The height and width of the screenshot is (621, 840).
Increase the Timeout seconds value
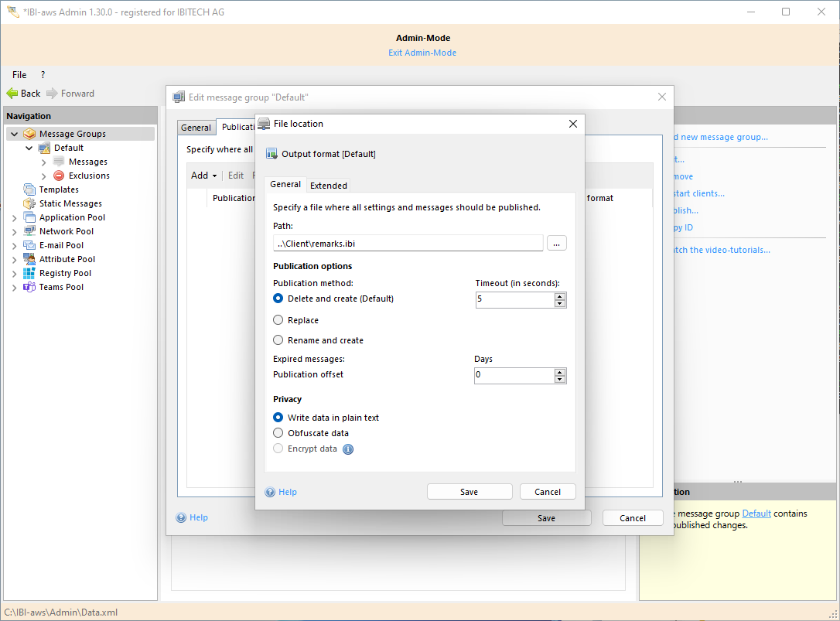(x=560, y=295)
